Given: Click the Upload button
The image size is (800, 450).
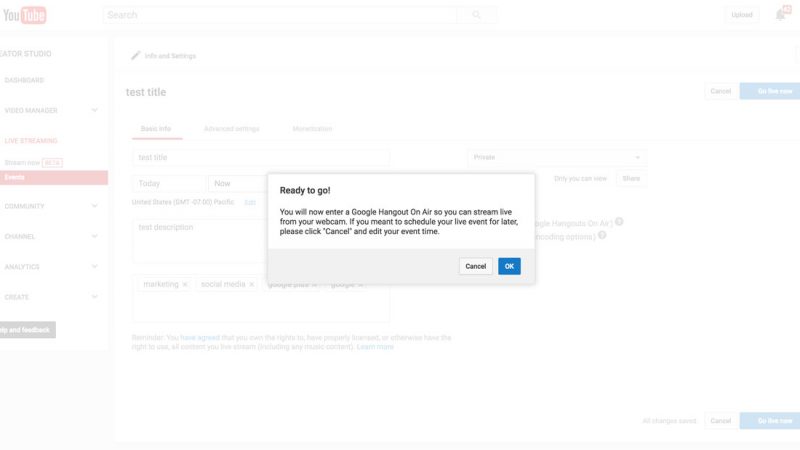Looking at the screenshot, I should (742, 15).
